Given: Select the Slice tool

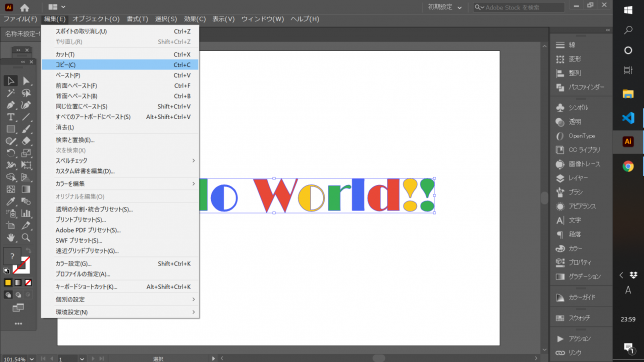Looking at the screenshot, I should click(x=26, y=226).
